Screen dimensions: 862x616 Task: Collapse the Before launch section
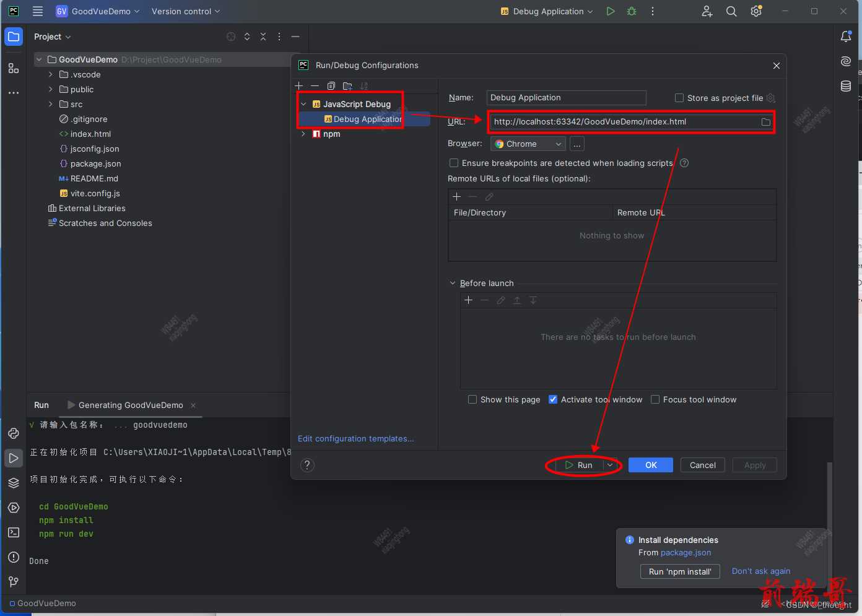453,283
